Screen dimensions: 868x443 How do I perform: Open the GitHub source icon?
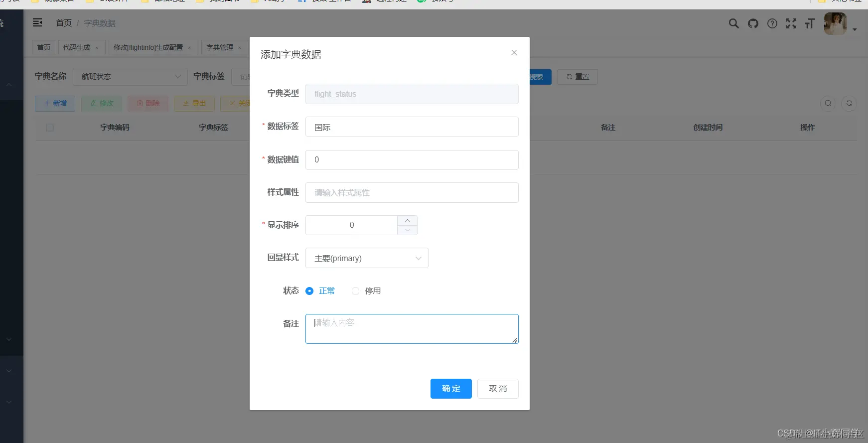pyautogui.click(x=753, y=23)
